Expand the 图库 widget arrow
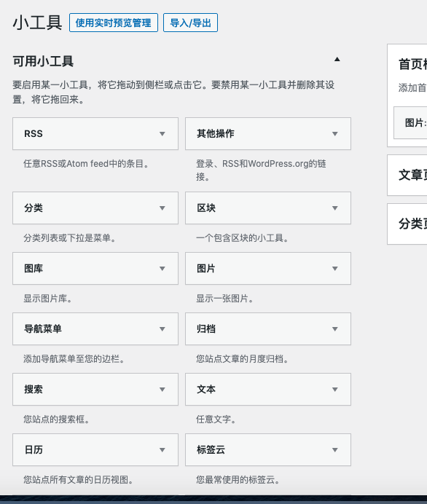The width and height of the screenshot is (427, 504). 162,269
